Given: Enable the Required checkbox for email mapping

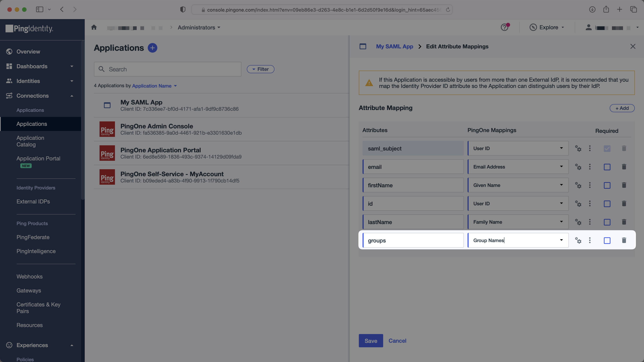Looking at the screenshot, I should tap(607, 167).
